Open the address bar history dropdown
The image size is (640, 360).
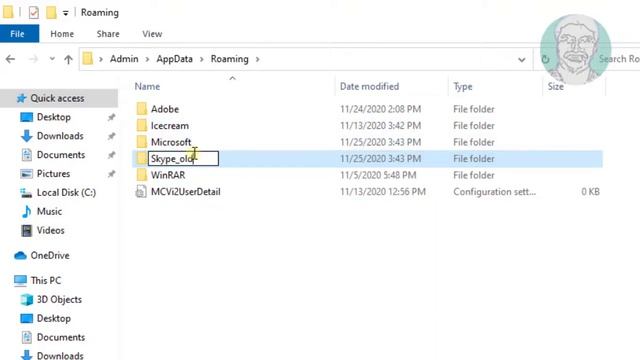point(522,60)
